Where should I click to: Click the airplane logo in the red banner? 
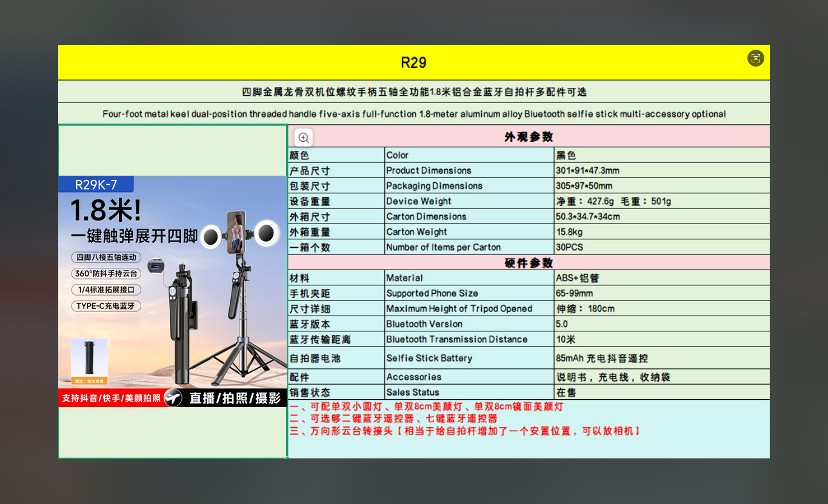pos(173,398)
